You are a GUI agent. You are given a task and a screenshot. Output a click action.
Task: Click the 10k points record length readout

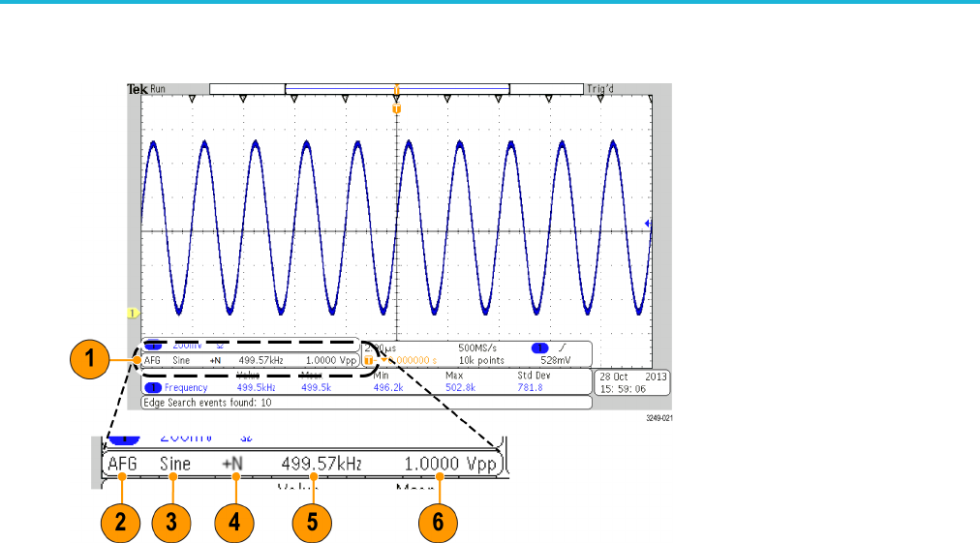tap(481, 361)
